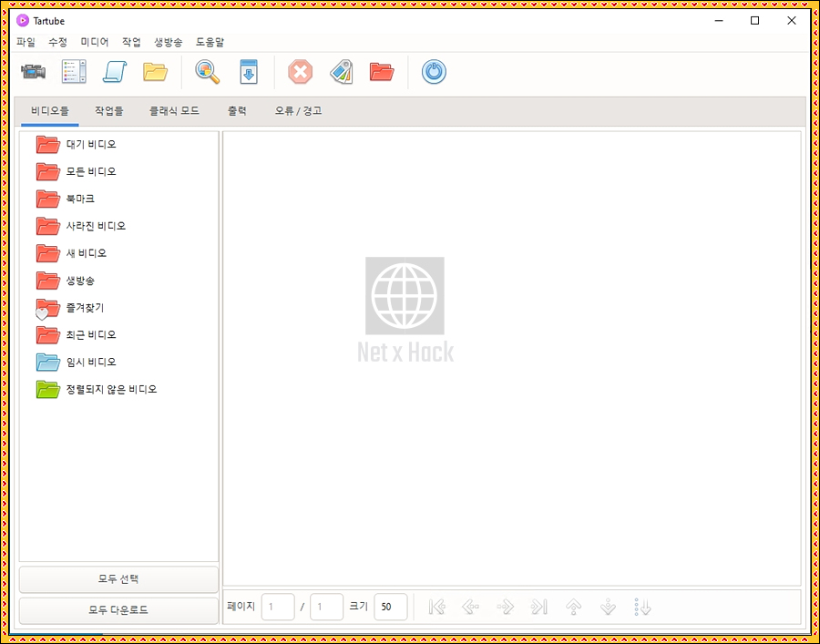
Task: Switch to the 작업들 tab
Action: click(x=108, y=111)
